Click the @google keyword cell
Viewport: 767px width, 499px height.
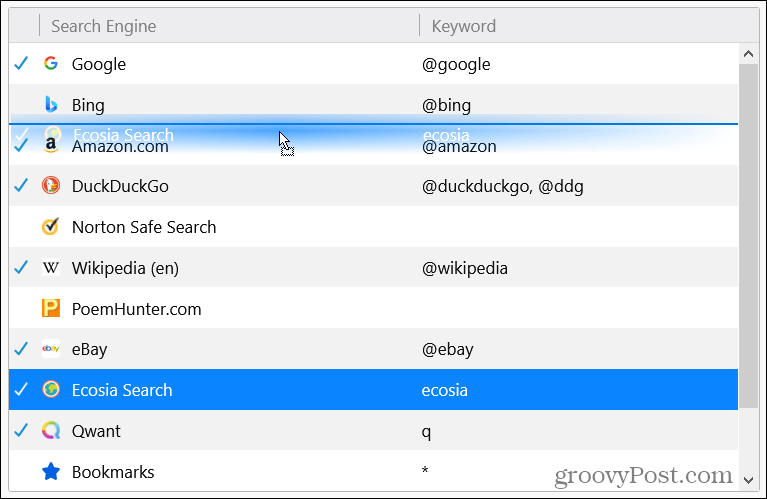tap(456, 64)
